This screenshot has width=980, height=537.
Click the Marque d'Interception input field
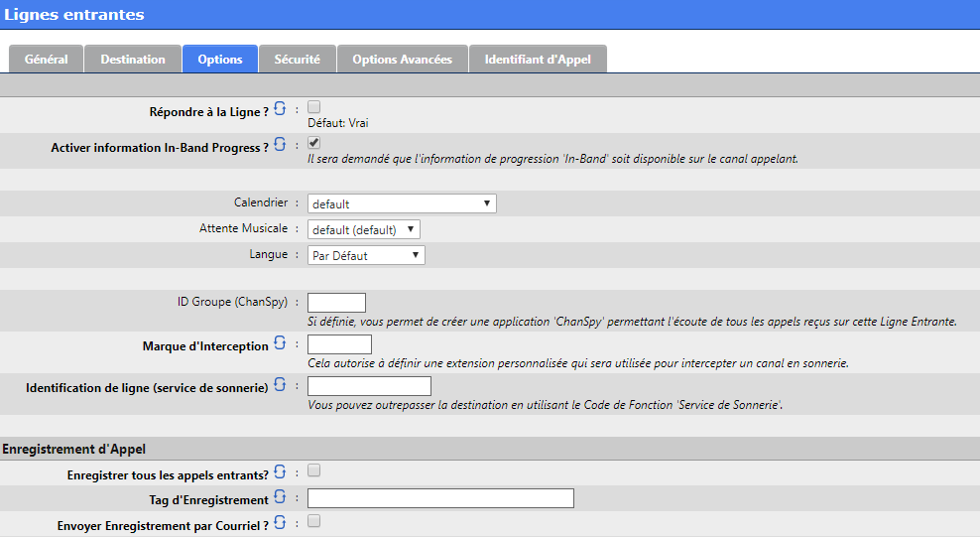coord(340,344)
